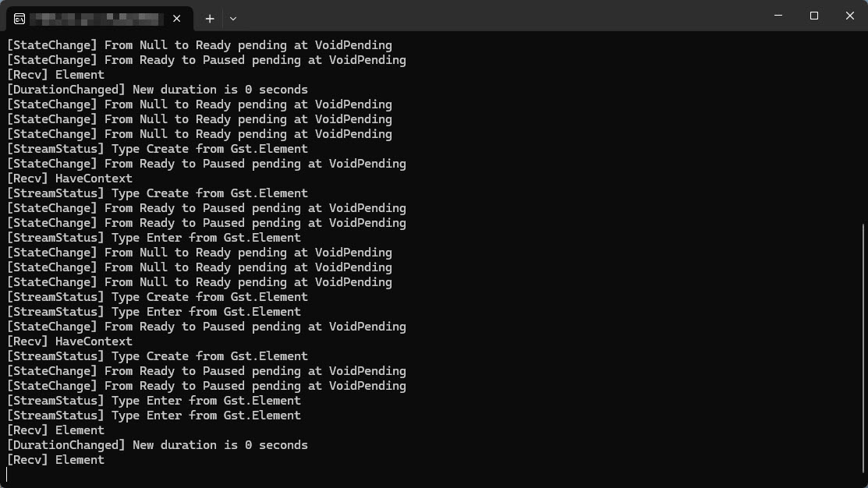868x488 pixels.
Task: Minimize the terminal window
Action: point(778,16)
